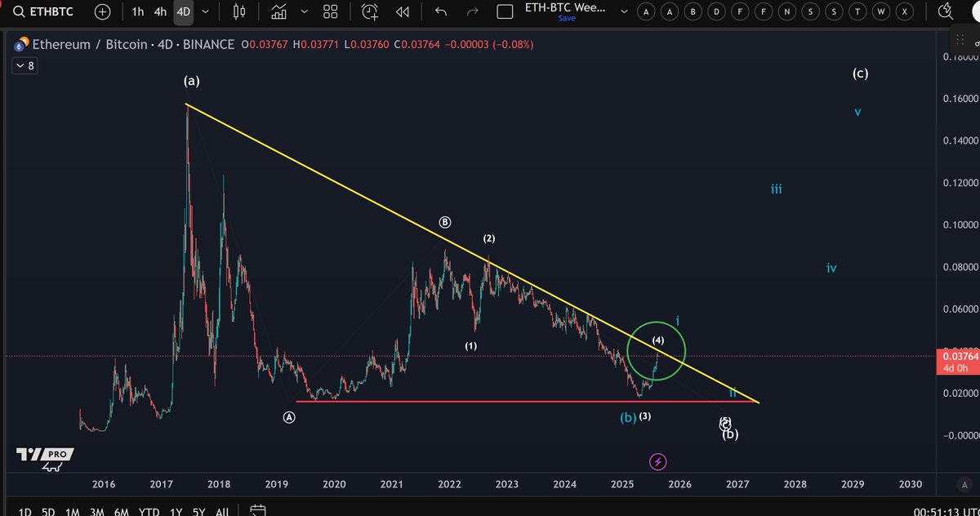Set date range to 1Y
Screen dimensions: 980x516
click(176, 511)
